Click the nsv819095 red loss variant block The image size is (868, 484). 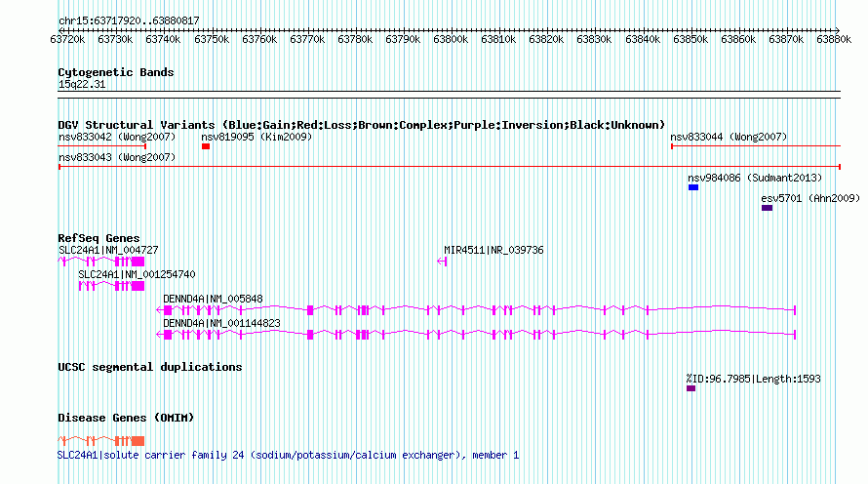206,146
